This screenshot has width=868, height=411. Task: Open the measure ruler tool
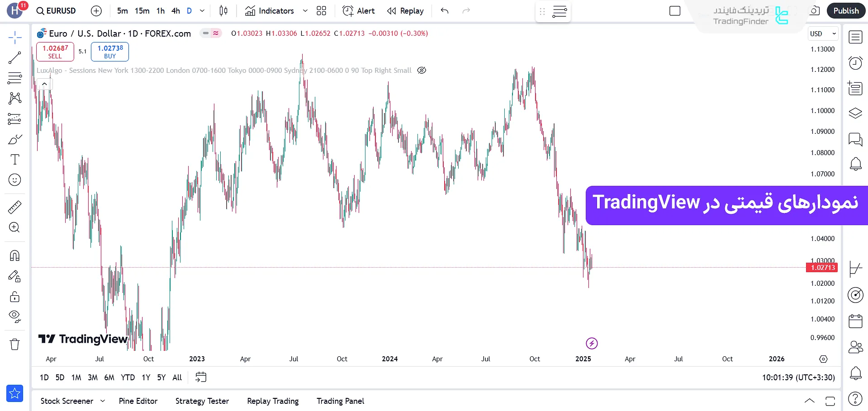tap(14, 207)
